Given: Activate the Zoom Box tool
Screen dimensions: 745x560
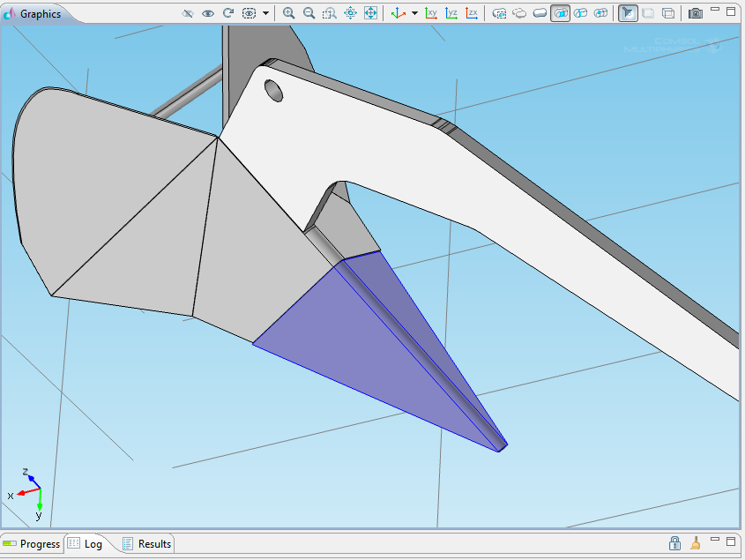Looking at the screenshot, I should (329, 13).
